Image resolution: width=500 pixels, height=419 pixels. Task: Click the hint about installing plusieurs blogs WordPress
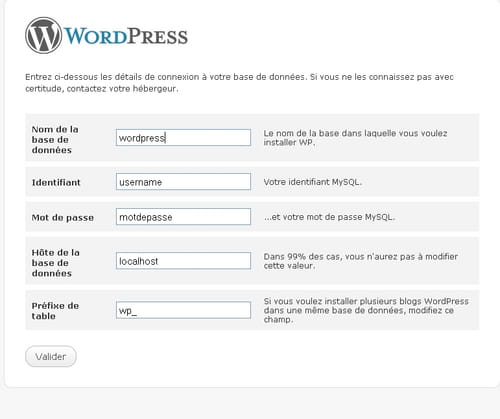(366, 310)
